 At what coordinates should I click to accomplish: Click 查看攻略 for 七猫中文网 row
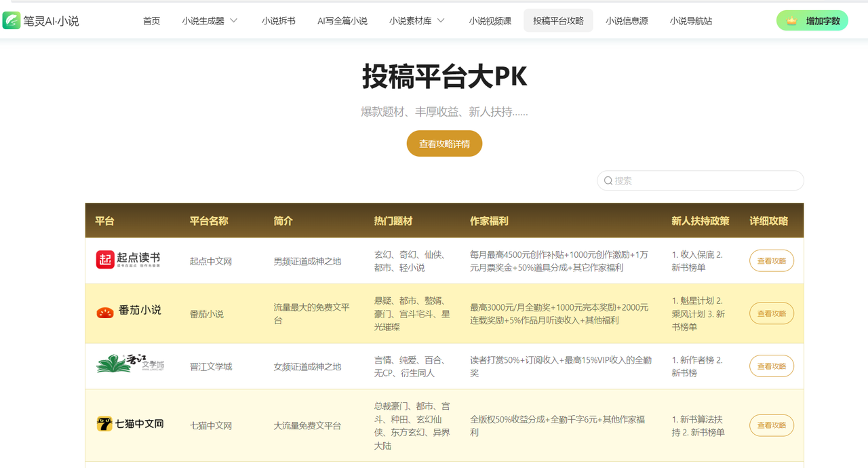point(772,425)
